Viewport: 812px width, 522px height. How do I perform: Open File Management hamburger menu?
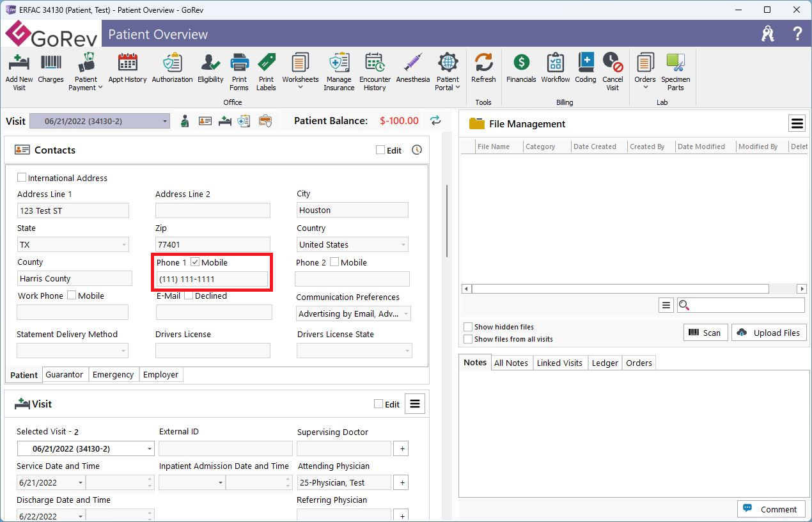tap(797, 123)
